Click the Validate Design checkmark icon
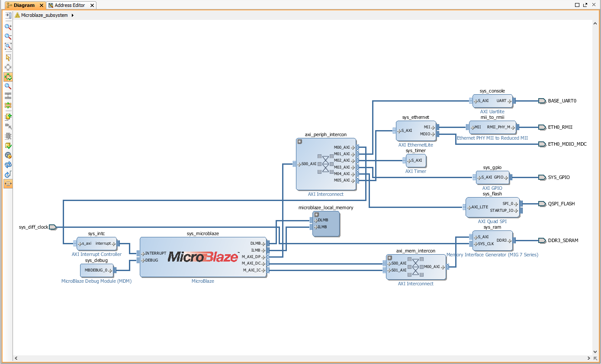 (x=8, y=146)
